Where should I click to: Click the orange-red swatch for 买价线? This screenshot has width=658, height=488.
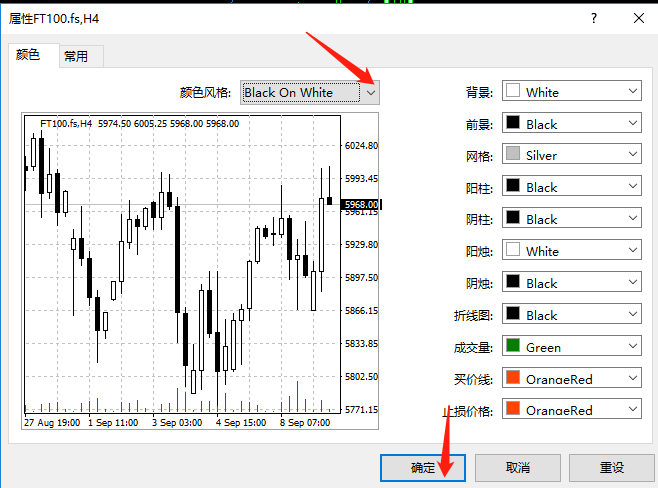pos(513,377)
